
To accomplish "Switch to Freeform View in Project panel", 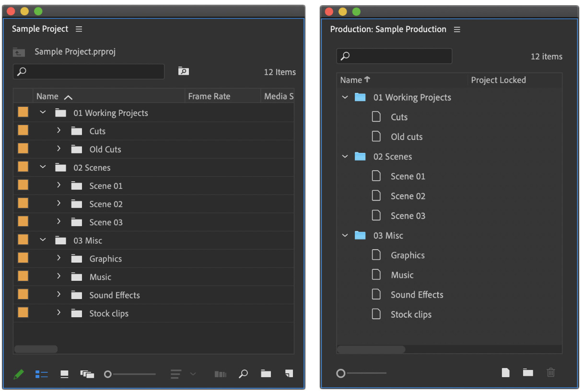I will click(x=87, y=374).
